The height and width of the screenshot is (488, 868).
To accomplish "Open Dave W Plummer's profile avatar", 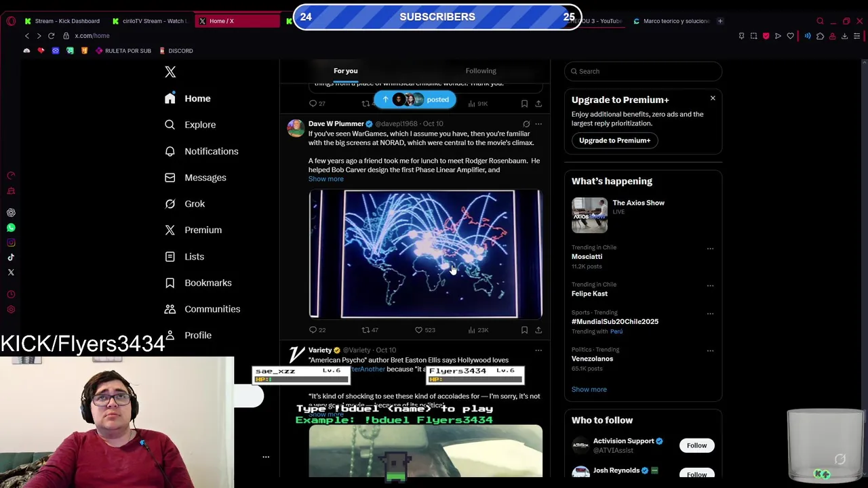I will pyautogui.click(x=296, y=128).
